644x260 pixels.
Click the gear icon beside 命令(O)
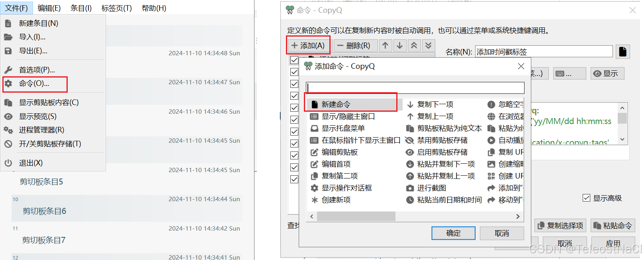[x=8, y=83]
